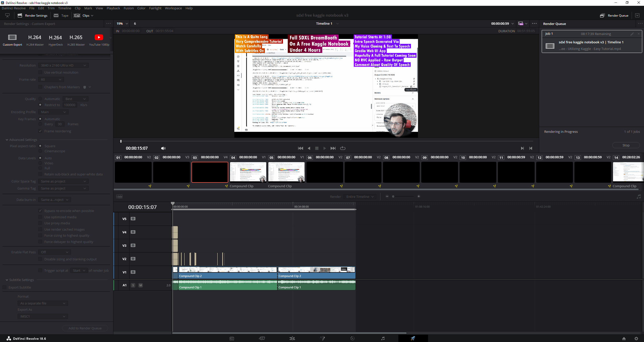This screenshot has width=644, height=342.
Task: Select the Custom Export preset
Action: point(12,40)
